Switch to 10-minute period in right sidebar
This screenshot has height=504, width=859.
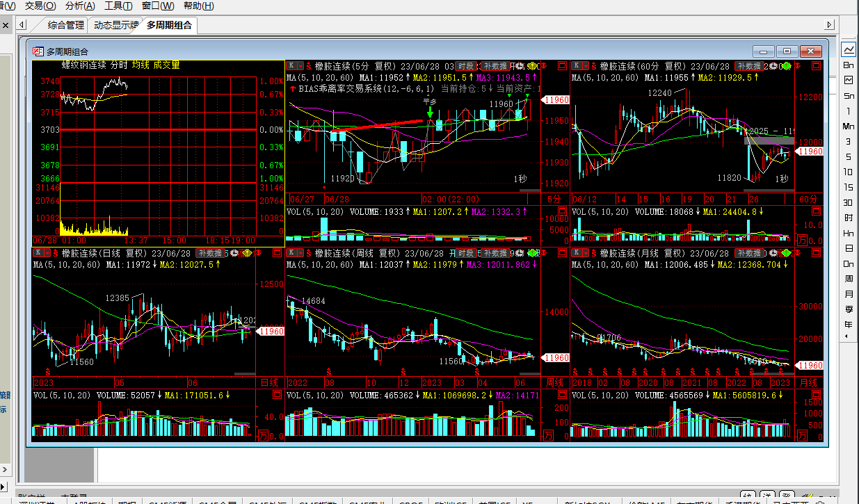pyautogui.click(x=849, y=172)
